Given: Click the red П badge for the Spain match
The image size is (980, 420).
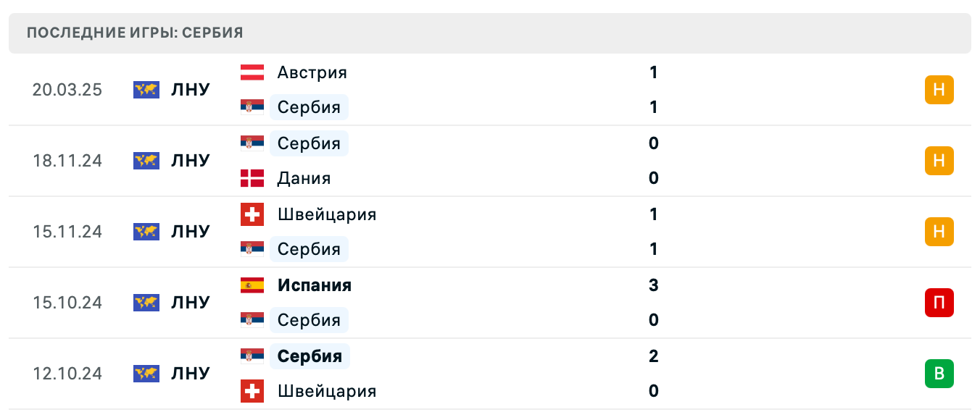Looking at the screenshot, I should pyautogui.click(x=939, y=303).
